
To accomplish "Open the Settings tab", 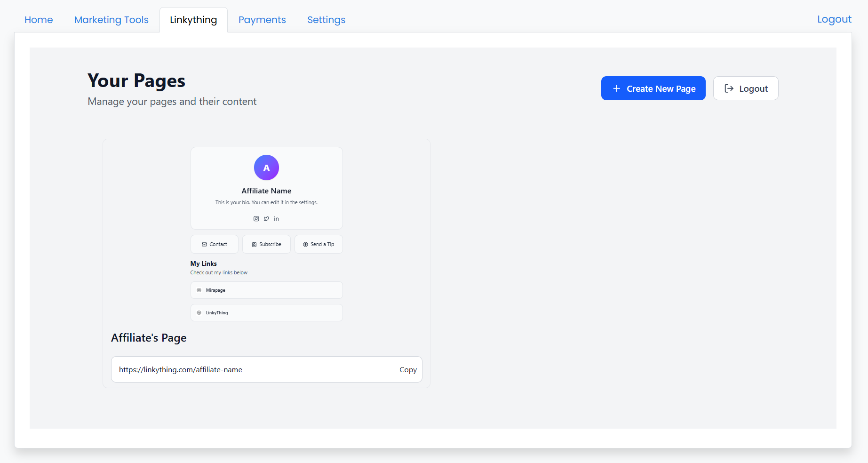I will point(326,20).
